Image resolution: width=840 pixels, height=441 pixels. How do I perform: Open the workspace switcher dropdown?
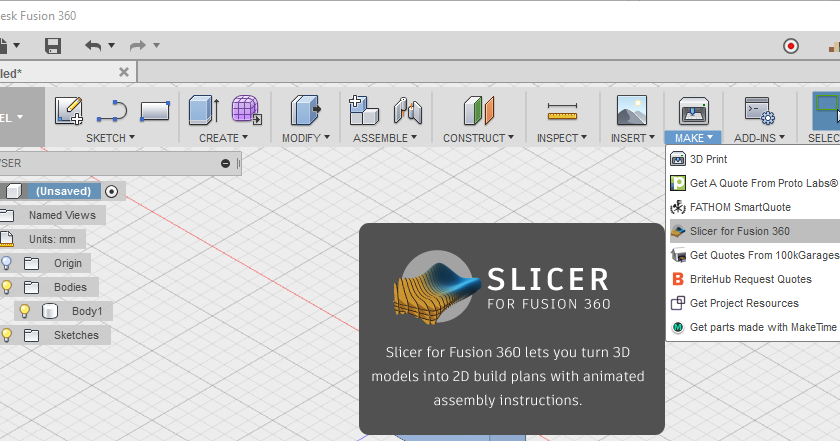(x=20, y=117)
